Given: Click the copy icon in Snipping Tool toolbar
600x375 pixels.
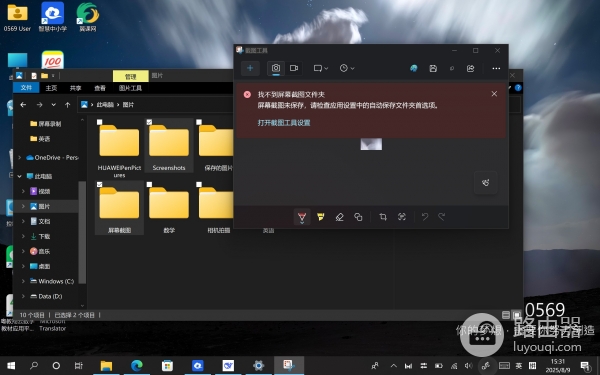Looking at the screenshot, I should pyautogui.click(x=452, y=68).
